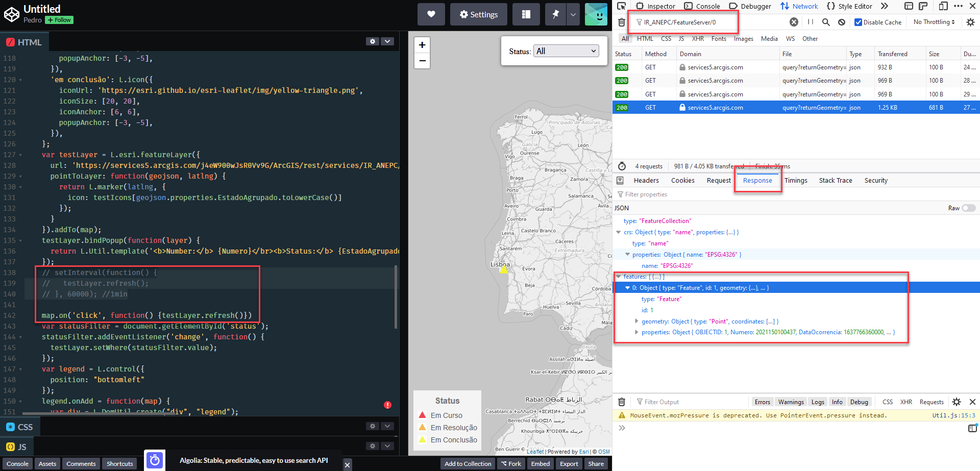Open the HTML panel settings gear
The height and width of the screenshot is (471, 980).
coord(372,41)
